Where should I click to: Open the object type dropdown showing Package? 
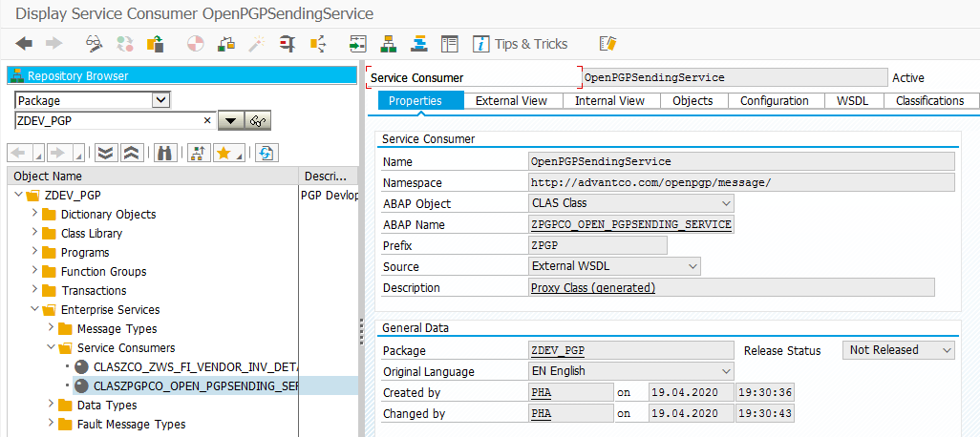[x=161, y=100]
